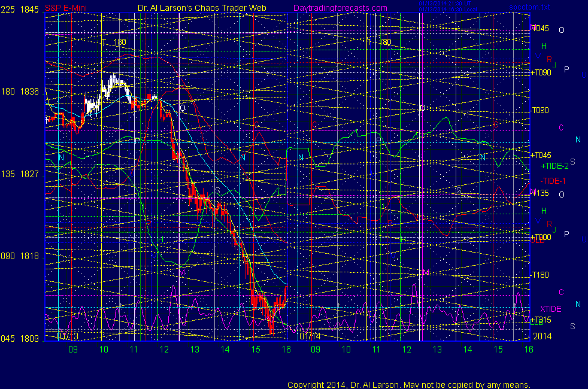Click the 1818 price axis label

[29, 256]
